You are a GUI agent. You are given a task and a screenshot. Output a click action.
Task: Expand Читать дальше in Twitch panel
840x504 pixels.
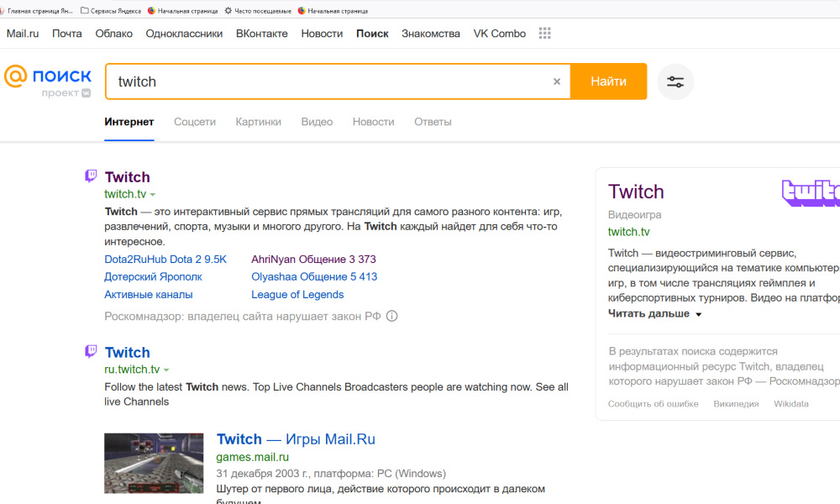pyautogui.click(x=654, y=313)
